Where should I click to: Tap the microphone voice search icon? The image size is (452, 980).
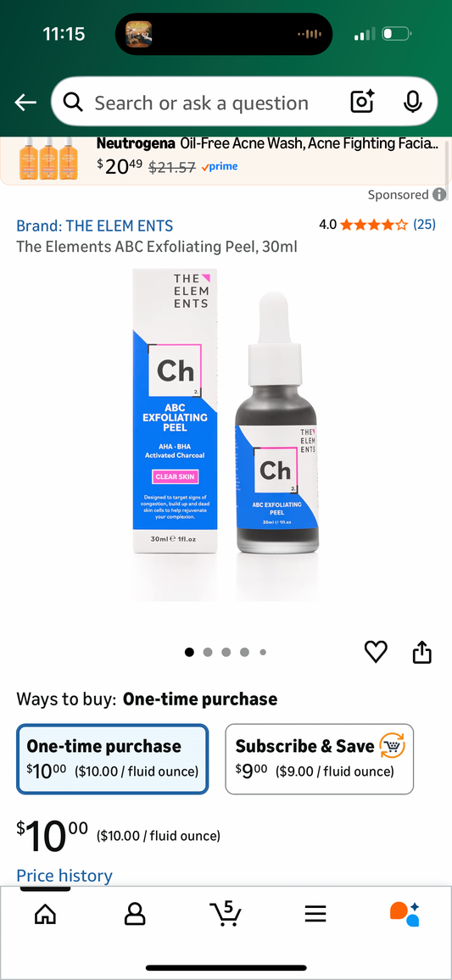click(x=413, y=102)
